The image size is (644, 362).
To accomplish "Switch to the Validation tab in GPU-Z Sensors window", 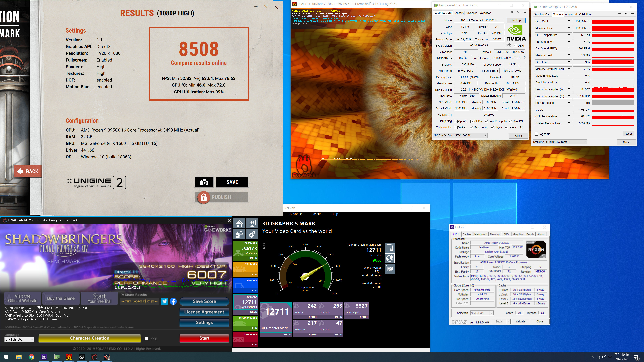I will click(584, 14).
